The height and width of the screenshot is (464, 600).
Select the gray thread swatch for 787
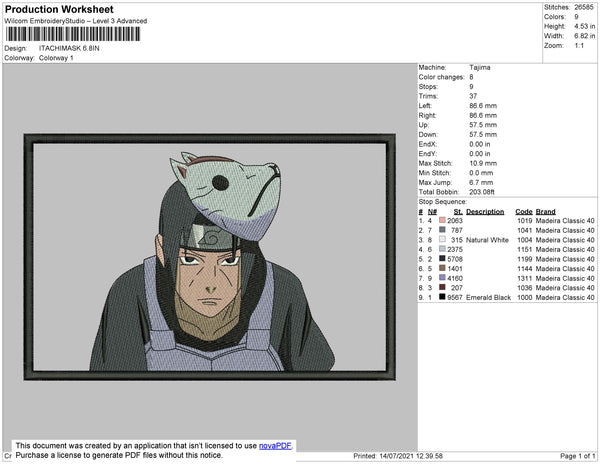point(442,230)
